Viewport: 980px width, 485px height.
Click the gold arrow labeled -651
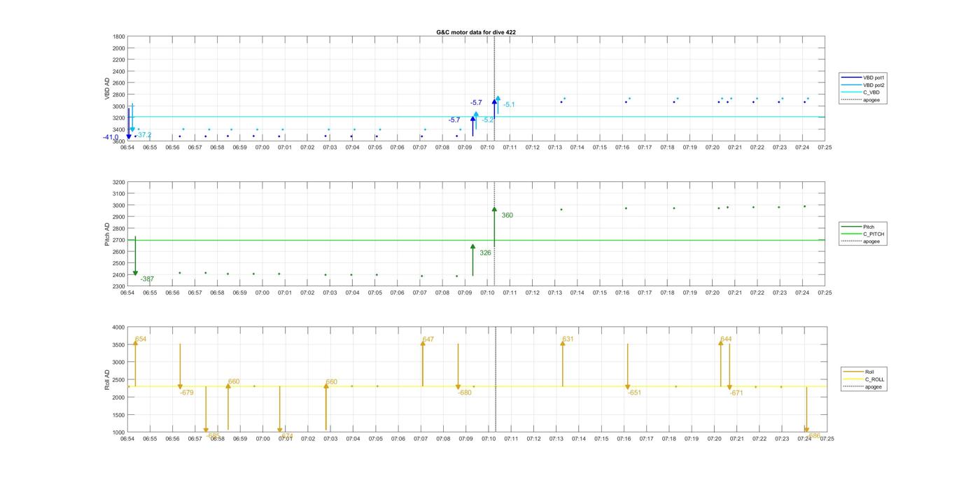click(x=628, y=367)
